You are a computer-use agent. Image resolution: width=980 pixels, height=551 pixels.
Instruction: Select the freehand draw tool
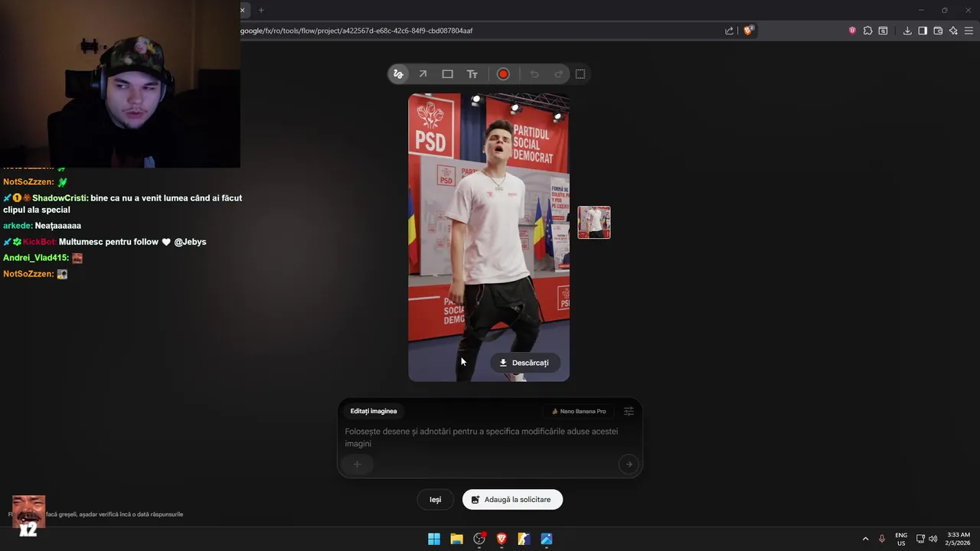pos(398,74)
